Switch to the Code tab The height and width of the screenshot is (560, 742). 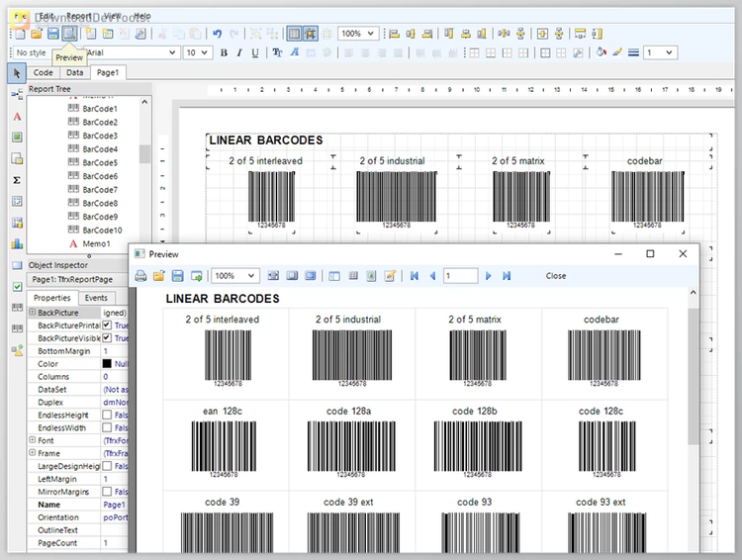(44, 72)
